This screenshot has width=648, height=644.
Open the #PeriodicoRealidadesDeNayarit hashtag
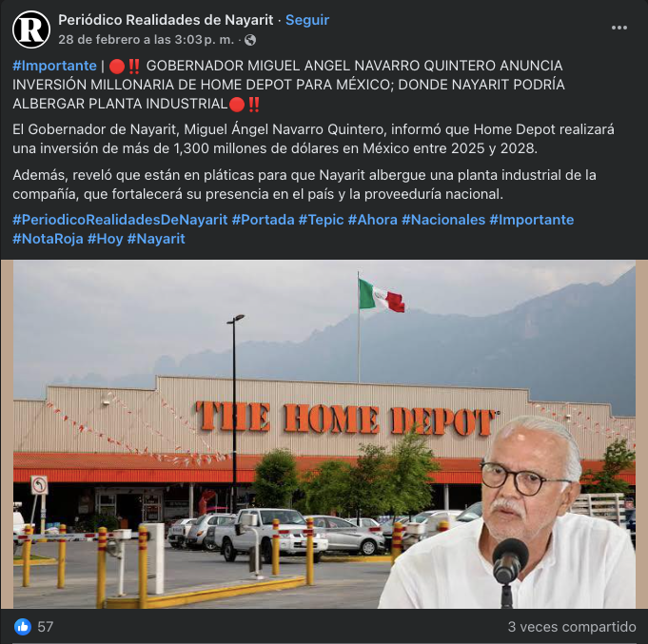tap(120, 220)
